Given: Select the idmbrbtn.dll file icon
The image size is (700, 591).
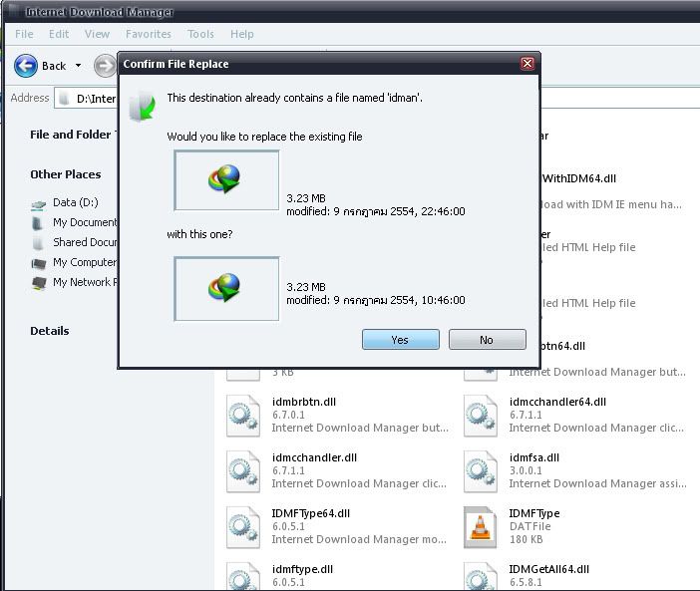Looking at the screenshot, I should (x=243, y=415).
